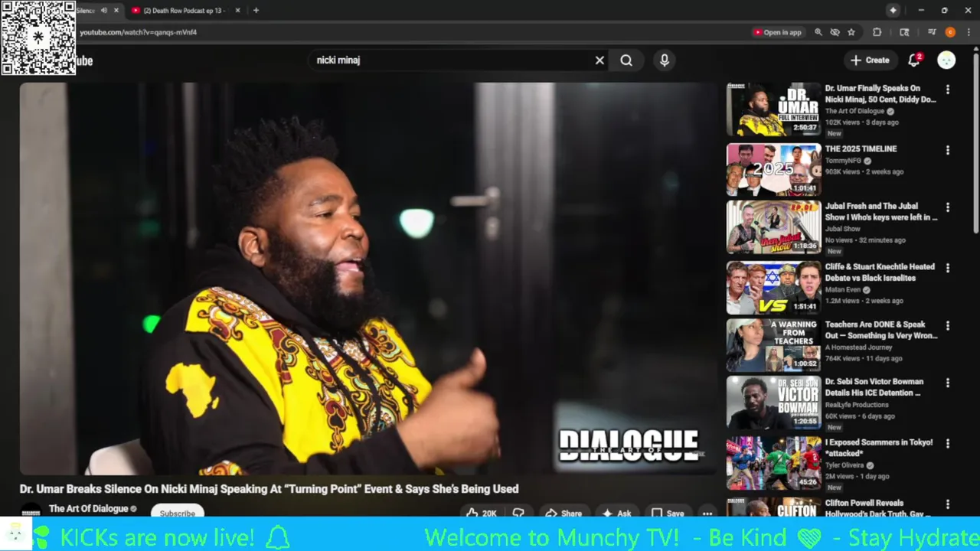
Task: Open THE 2025 TIMELINE thumbnail
Action: [773, 170]
